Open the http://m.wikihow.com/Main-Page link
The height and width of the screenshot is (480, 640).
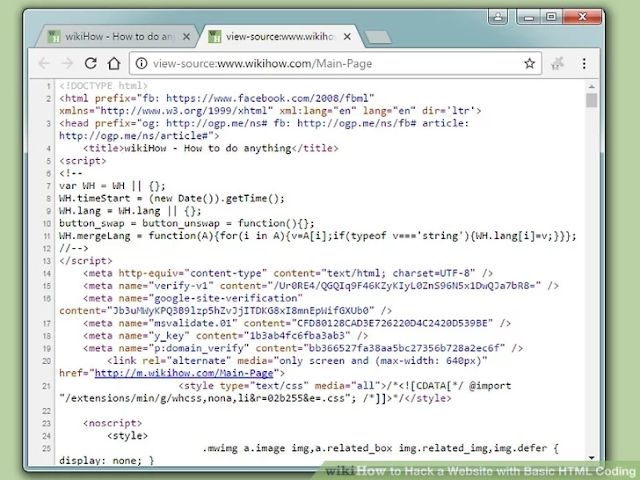click(184, 373)
